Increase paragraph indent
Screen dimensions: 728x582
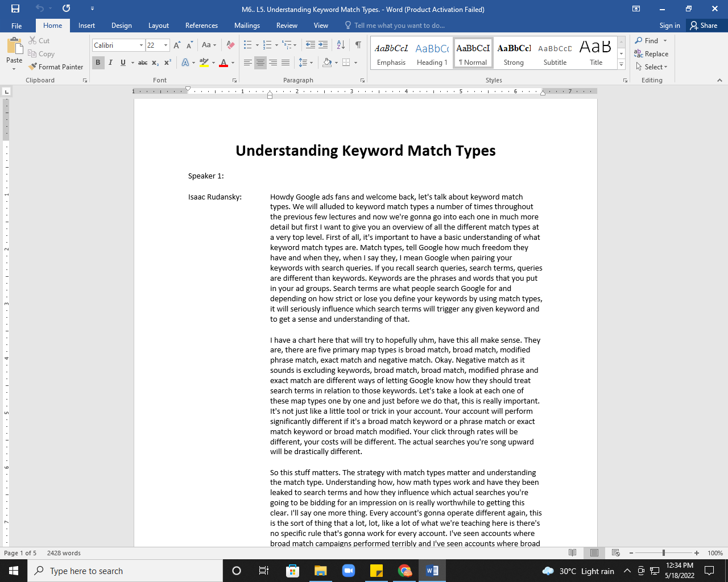tap(323, 45)
